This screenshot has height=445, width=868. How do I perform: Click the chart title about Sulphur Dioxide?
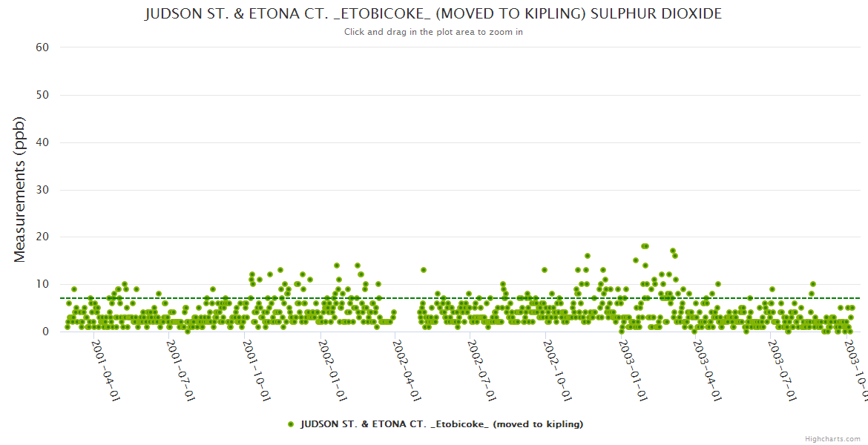click(433, 14)
